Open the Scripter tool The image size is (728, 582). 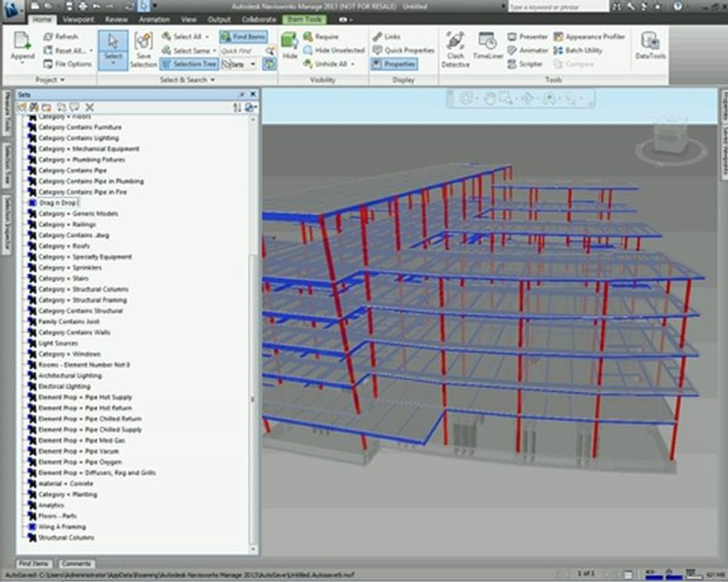click(x=525, y=64)
